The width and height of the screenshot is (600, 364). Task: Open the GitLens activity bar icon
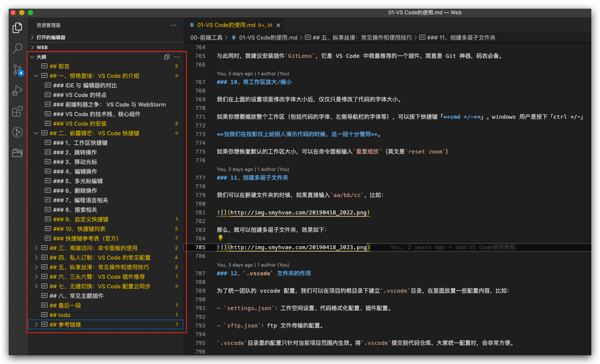pos(17,132)
